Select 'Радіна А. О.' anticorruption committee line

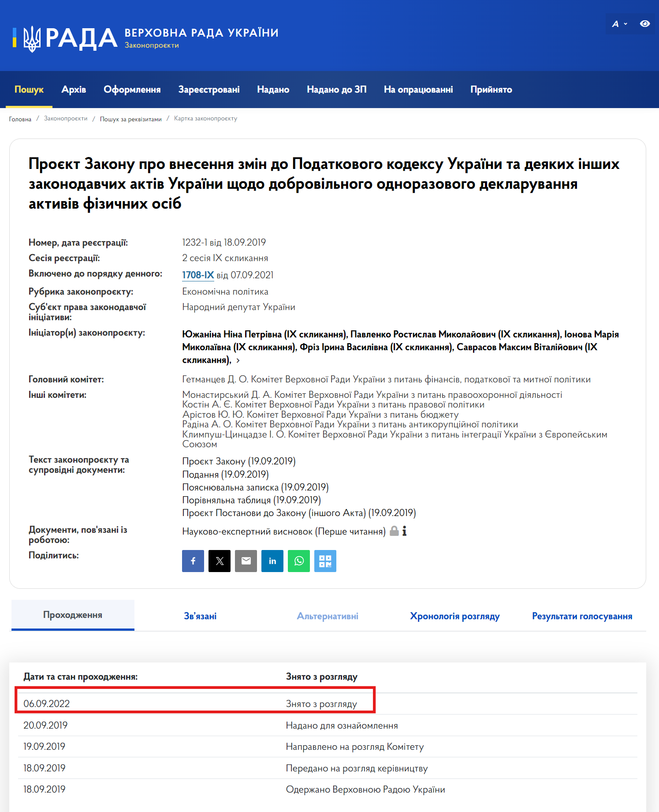coord(350,424)
